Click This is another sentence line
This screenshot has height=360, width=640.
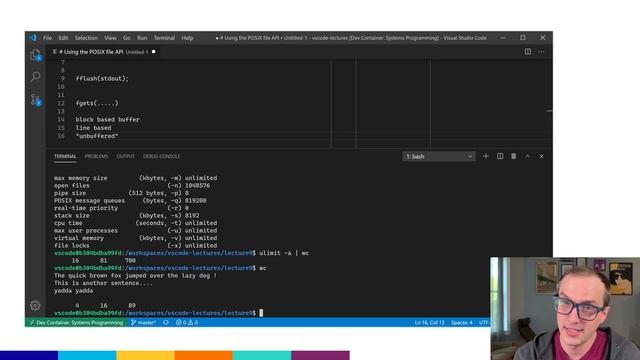(x=103, y=283)
